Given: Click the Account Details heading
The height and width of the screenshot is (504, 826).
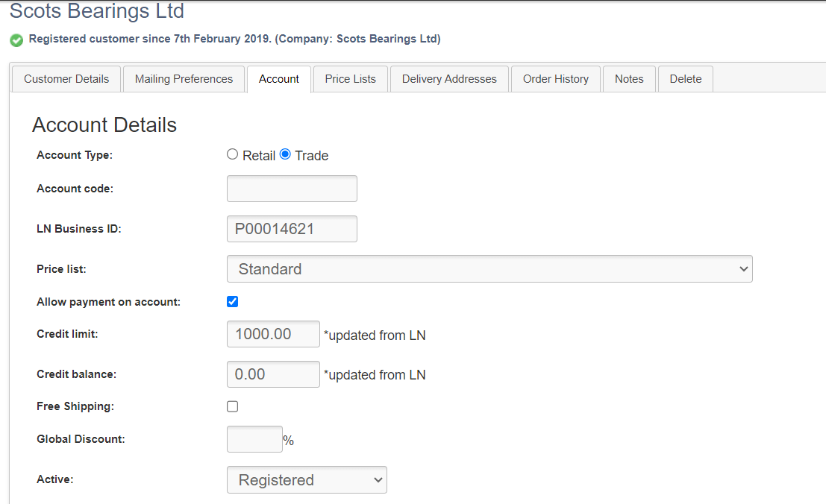Looking at the screenshot, I should click(x=104, y=125).
